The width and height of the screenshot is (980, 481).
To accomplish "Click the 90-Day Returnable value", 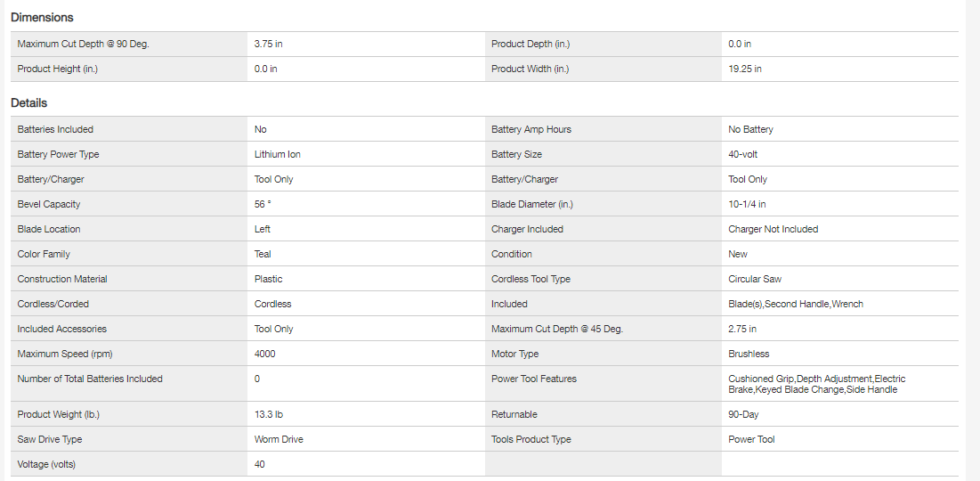I will (743, 414).
